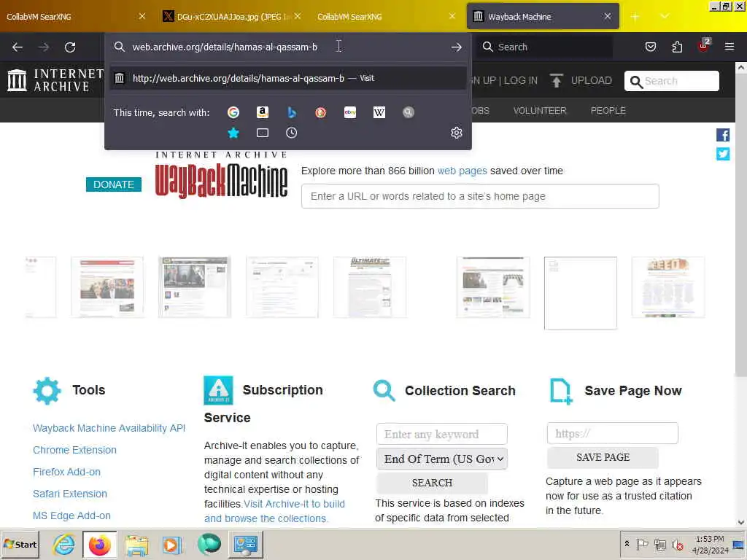This screenshot has height=560, width=747.
Task: Open the Start menu
Action: [x=20, y=544]
